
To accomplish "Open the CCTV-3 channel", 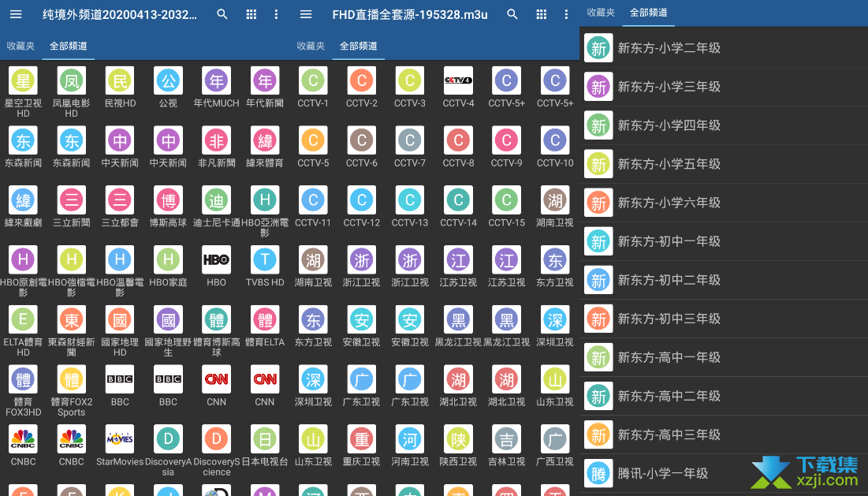I will coord(410,87).
